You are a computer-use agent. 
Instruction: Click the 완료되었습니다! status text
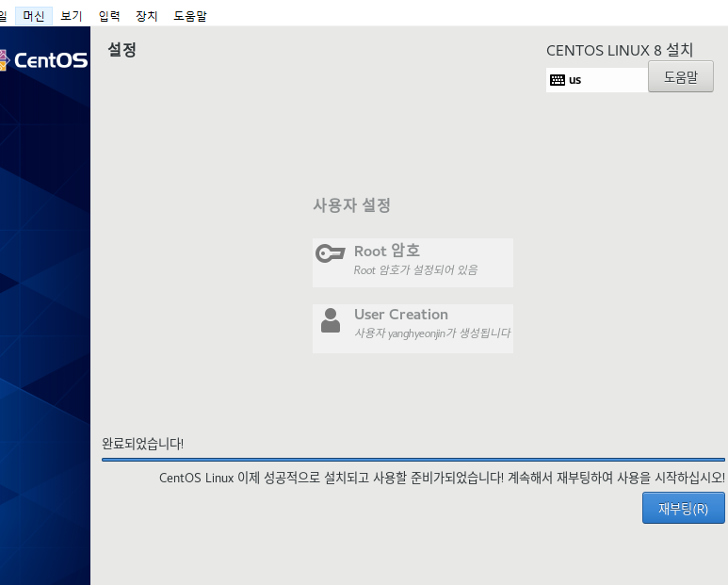tap(142, 444)
